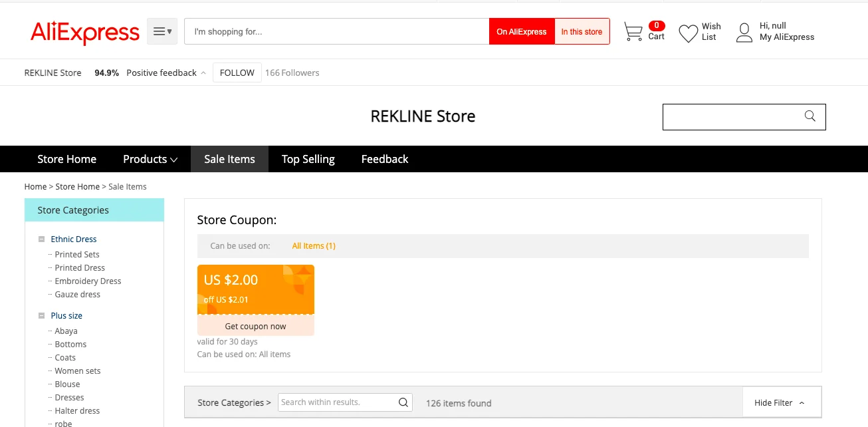
Task: Open Abaya category
Action: [66, 331]
